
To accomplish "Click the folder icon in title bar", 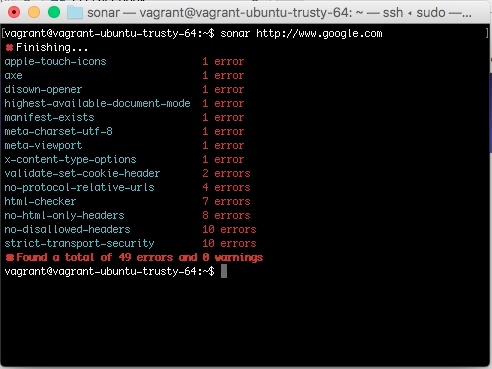I will pyautogui.click(x=75, y=13).
